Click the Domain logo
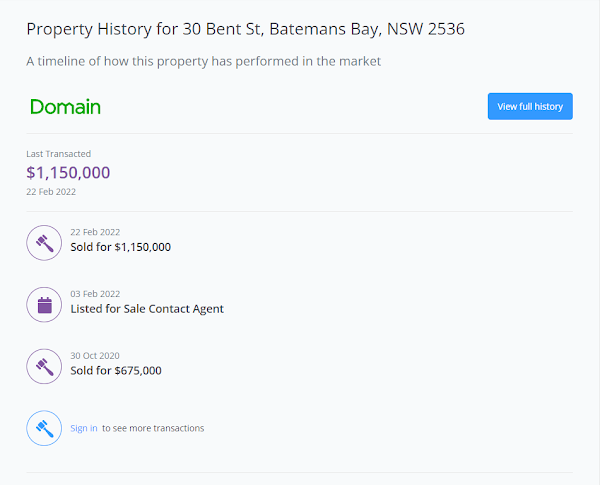600x485 pixels. pyautogui.click(x=65, y=107)
